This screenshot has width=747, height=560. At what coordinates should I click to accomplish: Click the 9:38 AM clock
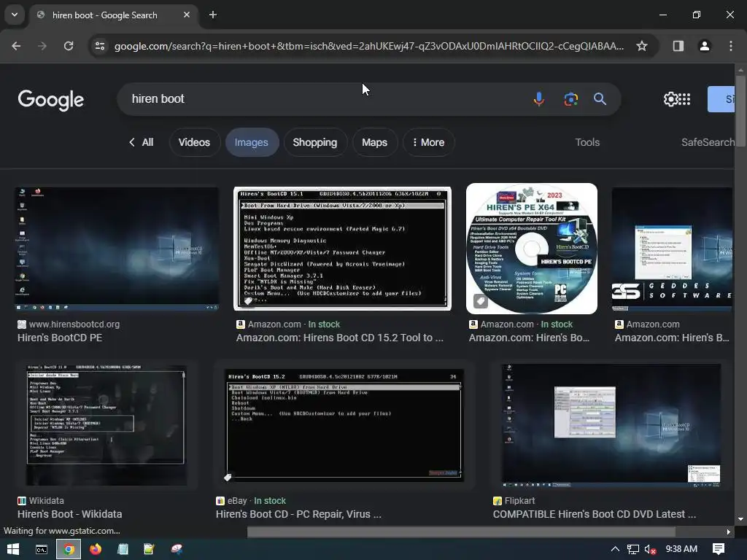tap(681, 549)
